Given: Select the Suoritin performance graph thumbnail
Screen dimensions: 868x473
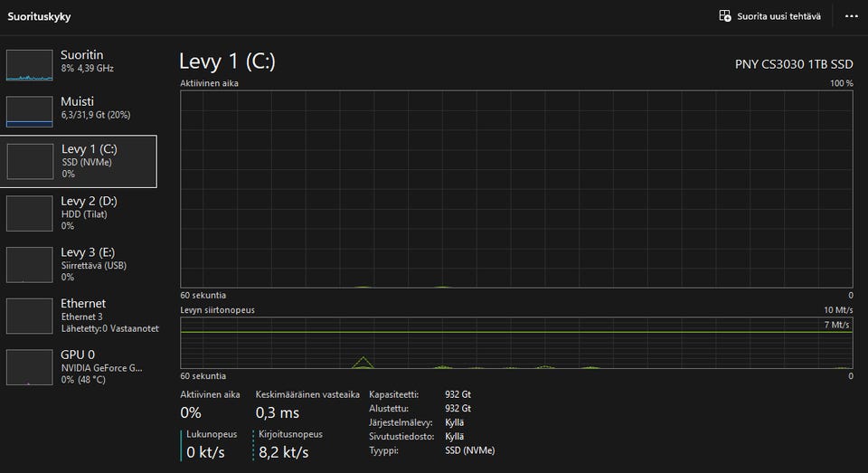Looking at the screenshot, I should 29,65.
